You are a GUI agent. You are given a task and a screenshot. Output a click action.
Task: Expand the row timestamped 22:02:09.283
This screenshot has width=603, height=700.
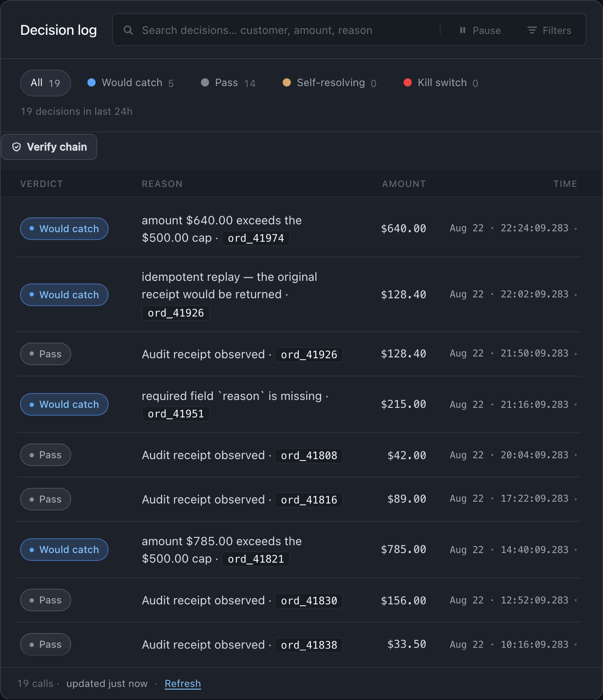(576, 295)
